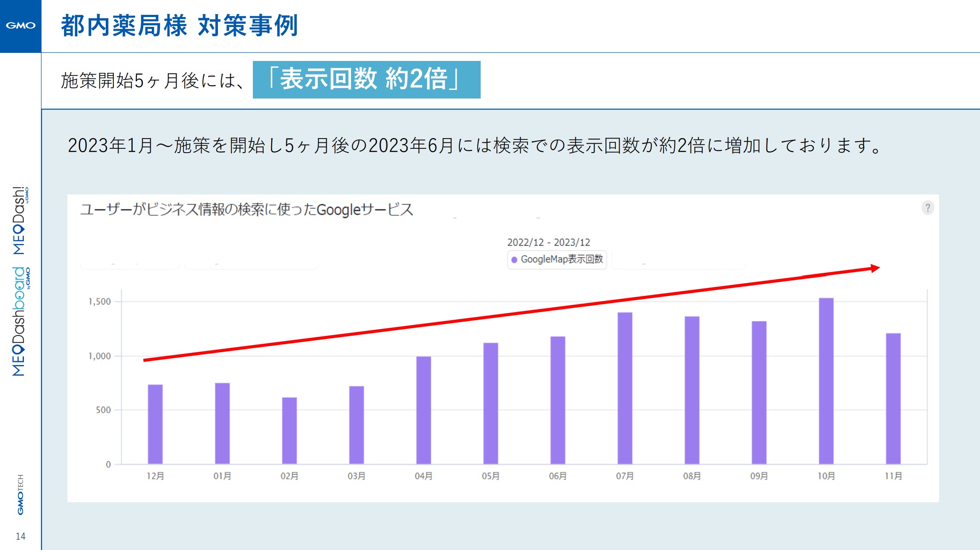The image size is (980, 550).
Task: Click the MEO Dash! logo in sidebar
Action: 20,220
